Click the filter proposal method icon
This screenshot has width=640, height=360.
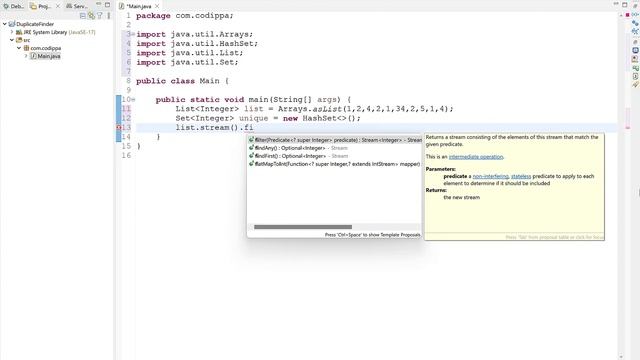point(251,140)
